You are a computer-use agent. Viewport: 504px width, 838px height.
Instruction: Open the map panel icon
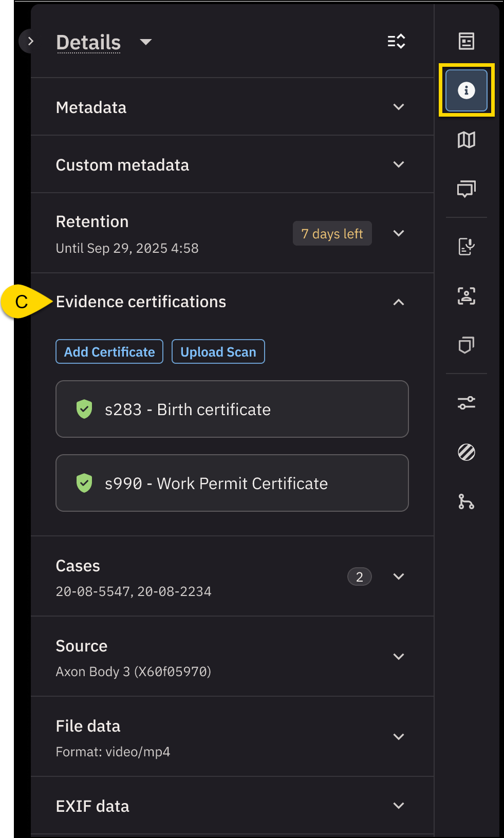pyautogui.click(x=466, y=140)
